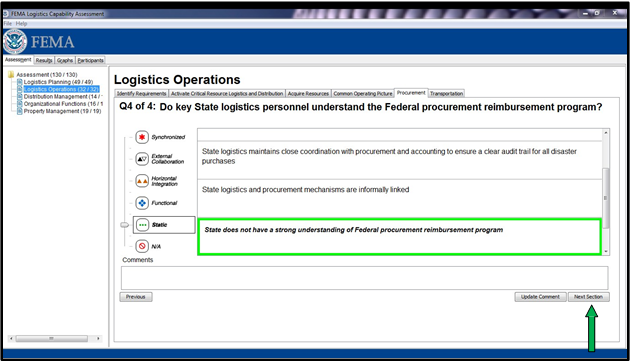Open the Transportation tab
The image size is (631, 362).
446,94
